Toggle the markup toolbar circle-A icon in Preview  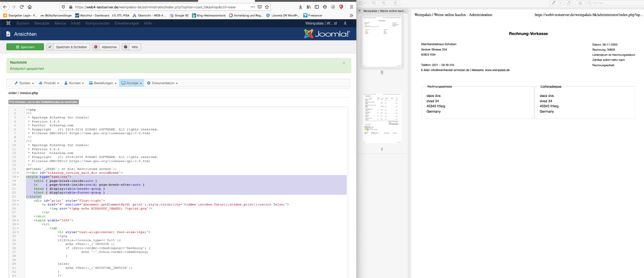580,3
